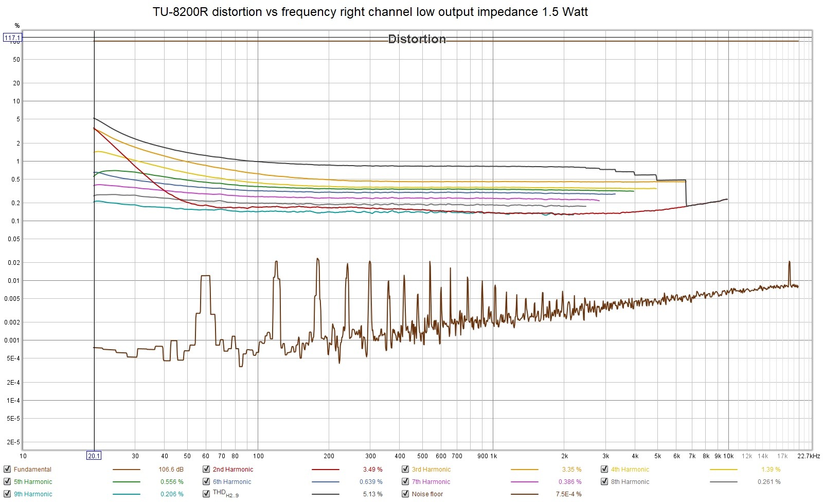Toggle the 9th Harmonic checkbox
This screenshot has height=504, width=823.
click(7, 494)
